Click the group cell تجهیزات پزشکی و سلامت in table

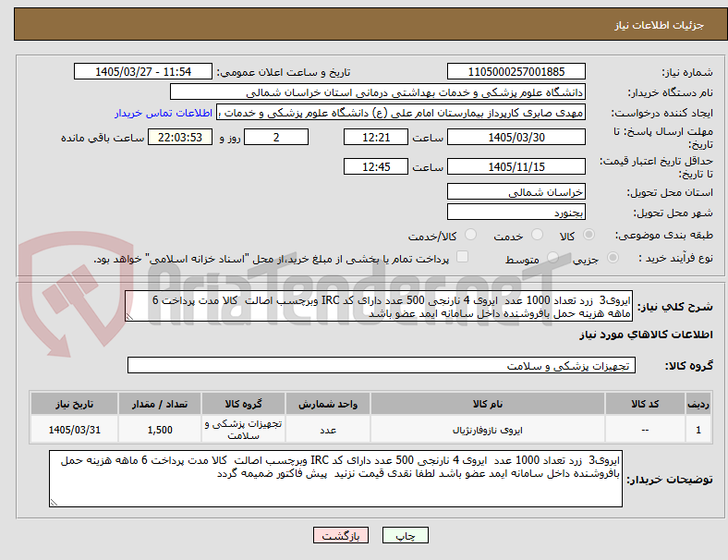(243, 430)
